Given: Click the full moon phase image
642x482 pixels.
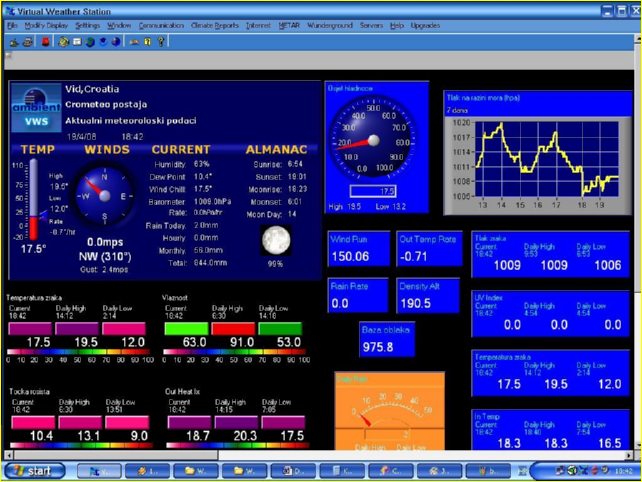Looking at the screenshot, I should [276, 240].
